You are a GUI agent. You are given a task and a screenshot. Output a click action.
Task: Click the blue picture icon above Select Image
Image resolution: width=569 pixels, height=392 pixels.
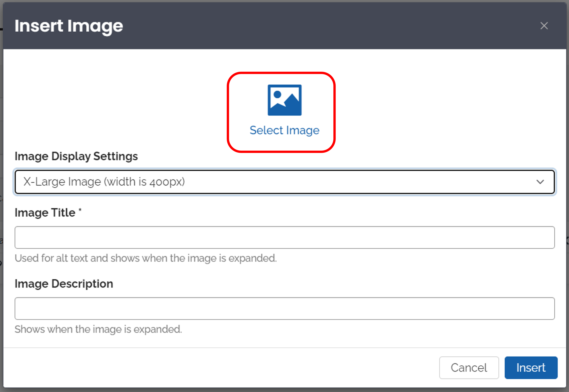tap(284, 100)
